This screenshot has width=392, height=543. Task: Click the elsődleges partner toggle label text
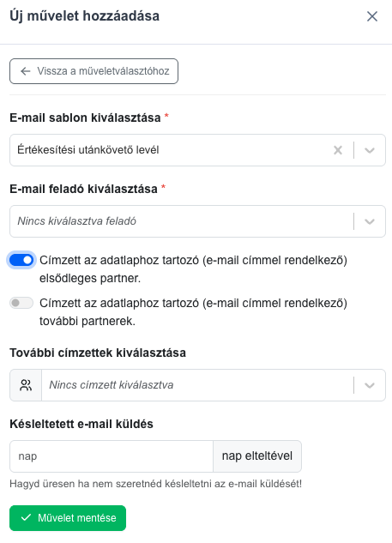193,269
